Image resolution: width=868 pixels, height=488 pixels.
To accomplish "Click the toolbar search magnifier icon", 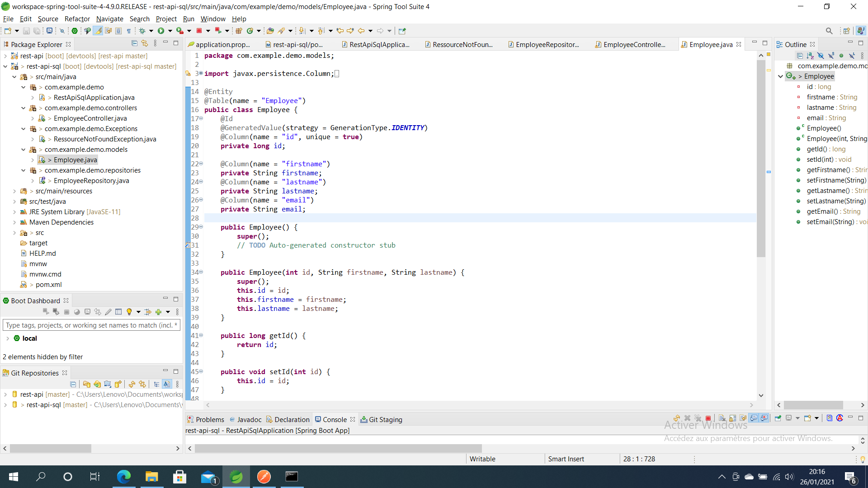I will pyautogui.click(x=829, y=31).
